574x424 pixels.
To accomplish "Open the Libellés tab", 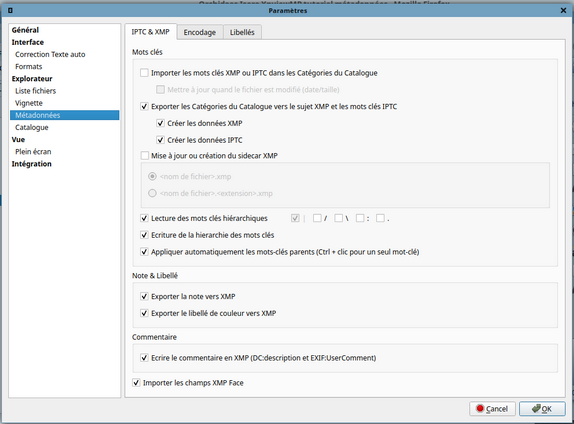I will point(242,32).
